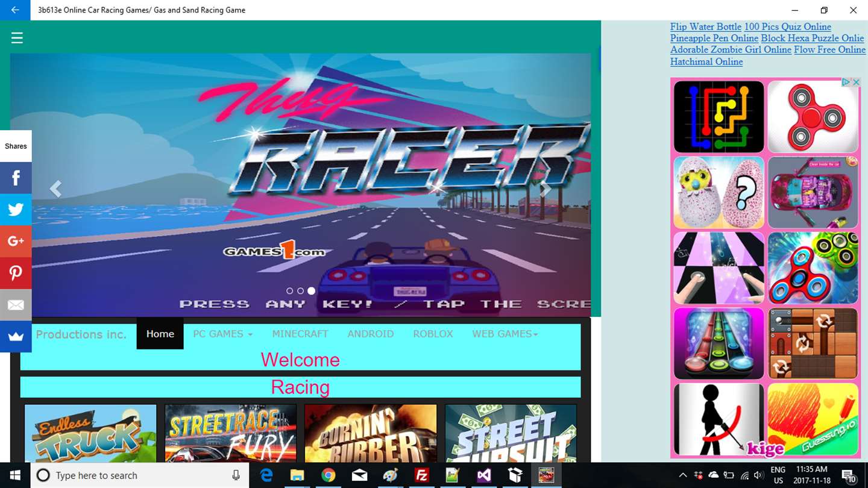Open FileZilla from the taskbar

(421, 475)
